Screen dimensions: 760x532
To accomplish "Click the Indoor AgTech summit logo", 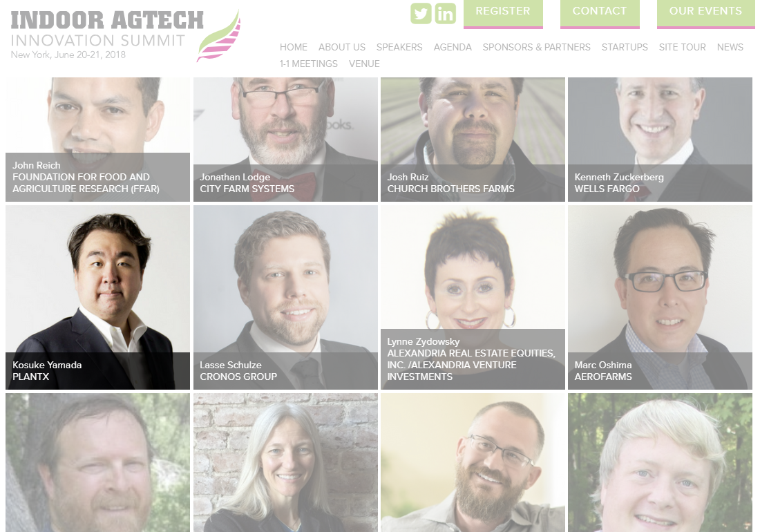I will 126,35.
